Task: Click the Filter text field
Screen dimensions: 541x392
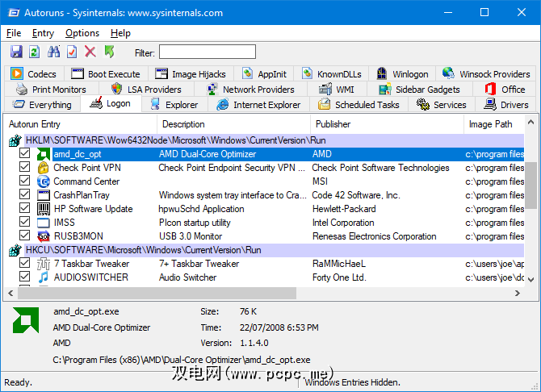Action: coord(207,52)
